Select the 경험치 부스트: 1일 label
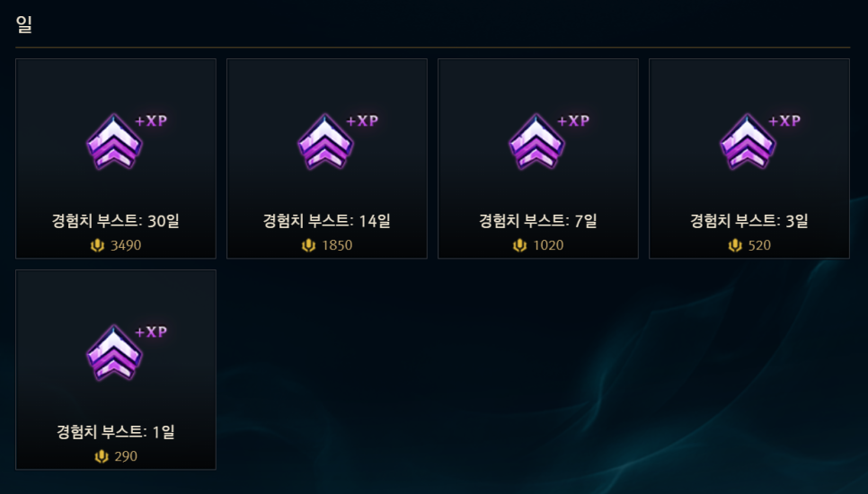The height and width of the screenshot is (494, 868). (x=116, y=431)
